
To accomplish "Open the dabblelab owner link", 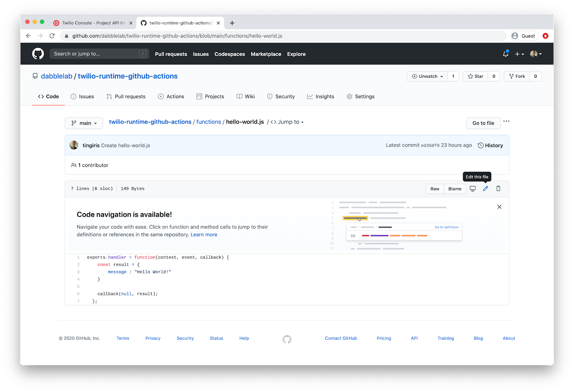I will coord(57,76).
